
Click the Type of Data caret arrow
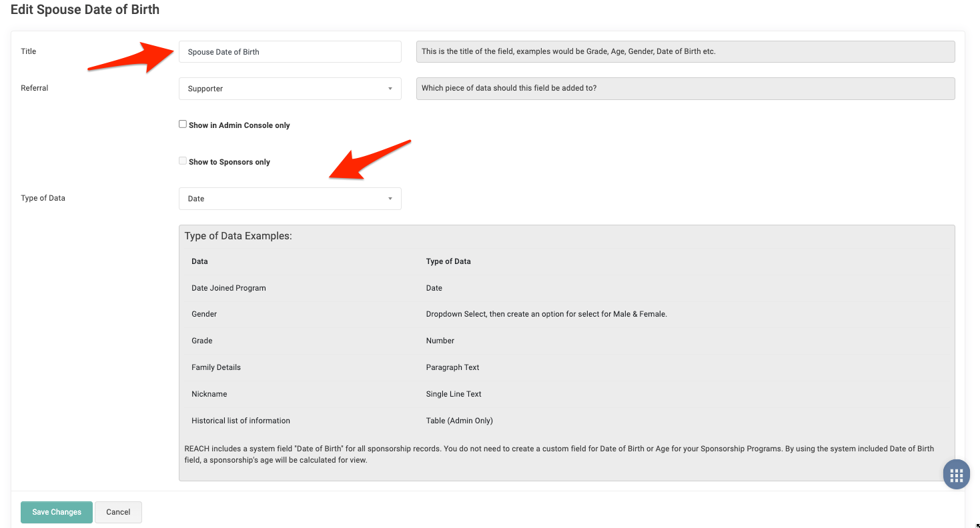tap(390, 199)
